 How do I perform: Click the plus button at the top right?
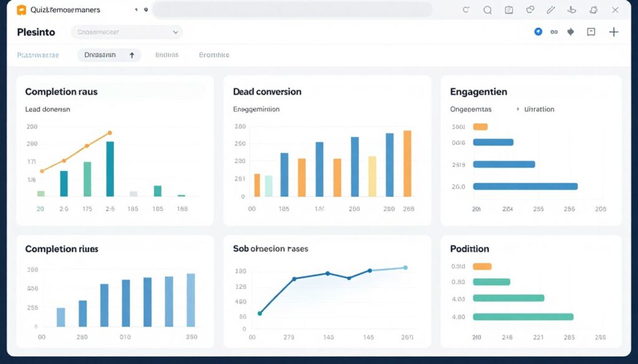[x=614, y=32]
